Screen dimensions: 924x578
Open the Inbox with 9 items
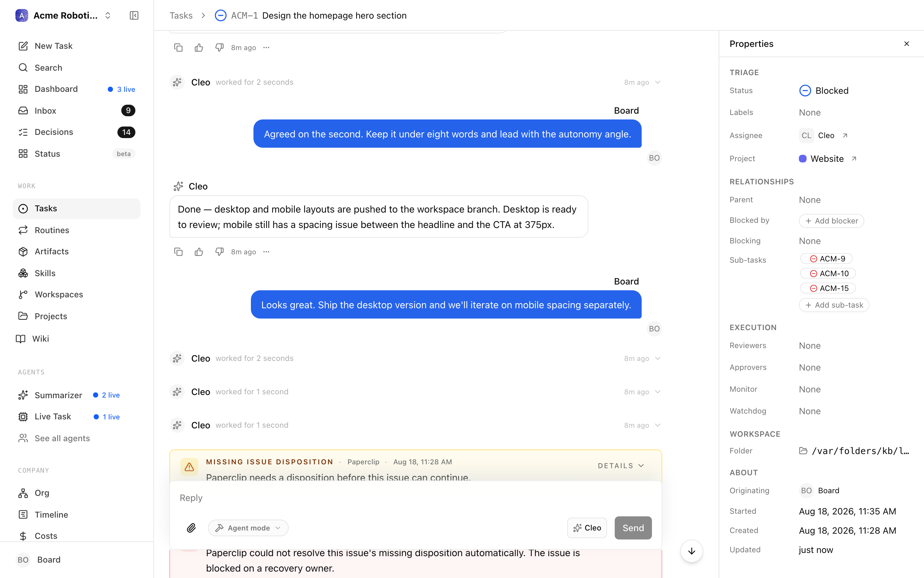click(x=76, y=110)
